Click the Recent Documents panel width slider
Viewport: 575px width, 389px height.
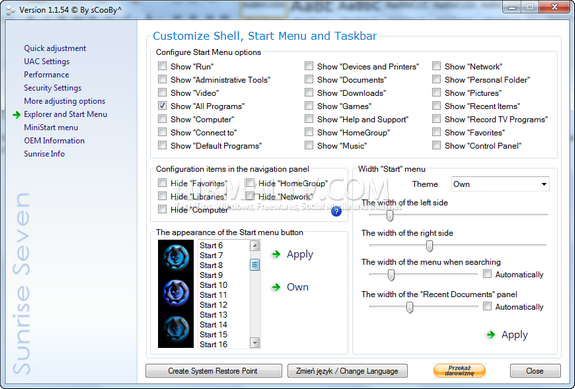409,307
